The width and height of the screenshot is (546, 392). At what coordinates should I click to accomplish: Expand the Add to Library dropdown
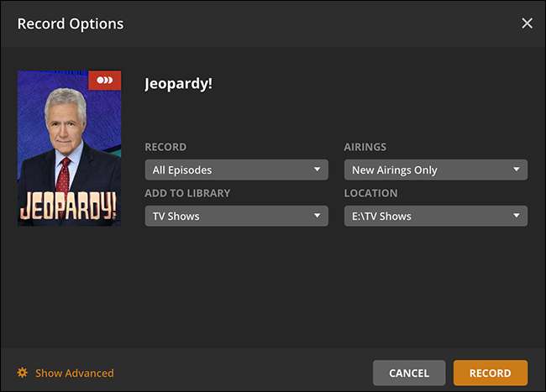[x=235, y=216]
